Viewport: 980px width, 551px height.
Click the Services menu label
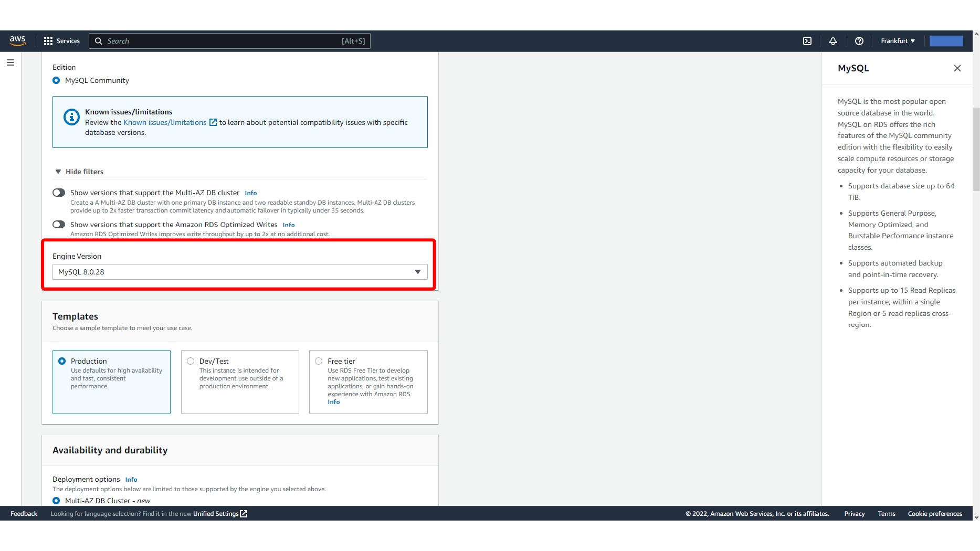click(68, 41)
